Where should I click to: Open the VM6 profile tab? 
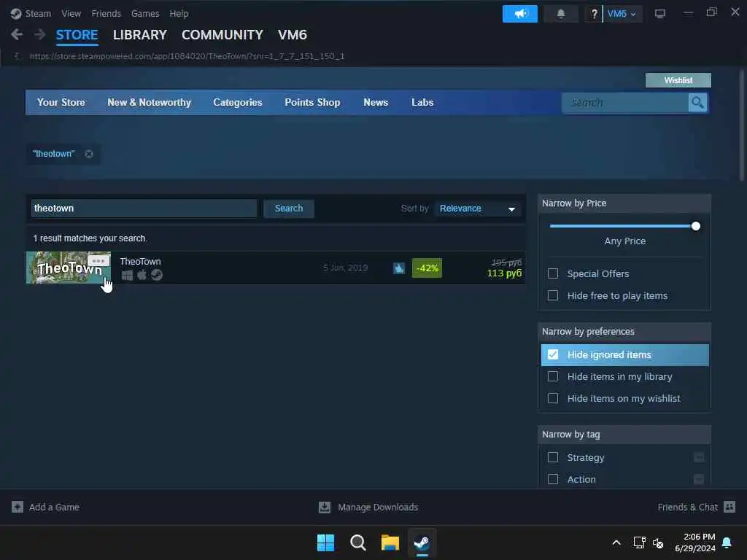(x=293, y=35)
